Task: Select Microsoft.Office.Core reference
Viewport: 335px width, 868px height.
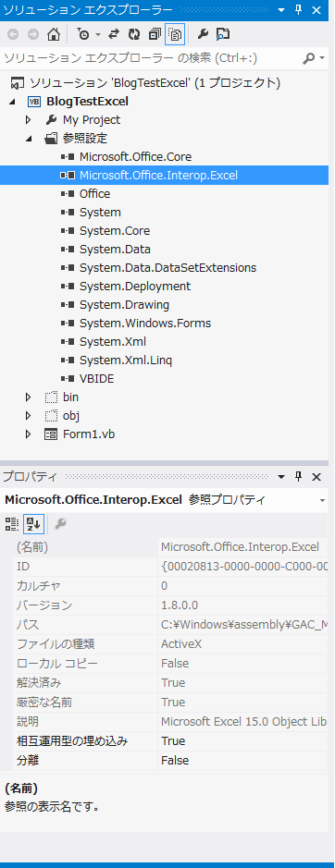Action: 135,156
